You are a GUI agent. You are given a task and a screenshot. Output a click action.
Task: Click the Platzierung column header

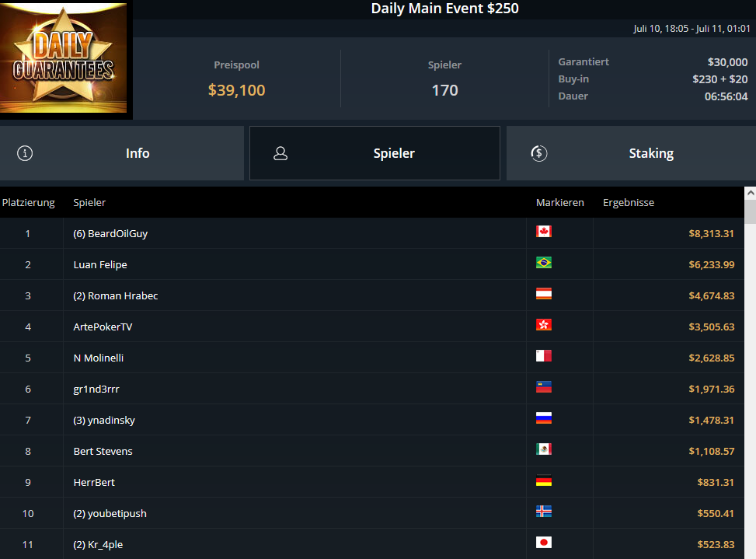click(29, 203)
